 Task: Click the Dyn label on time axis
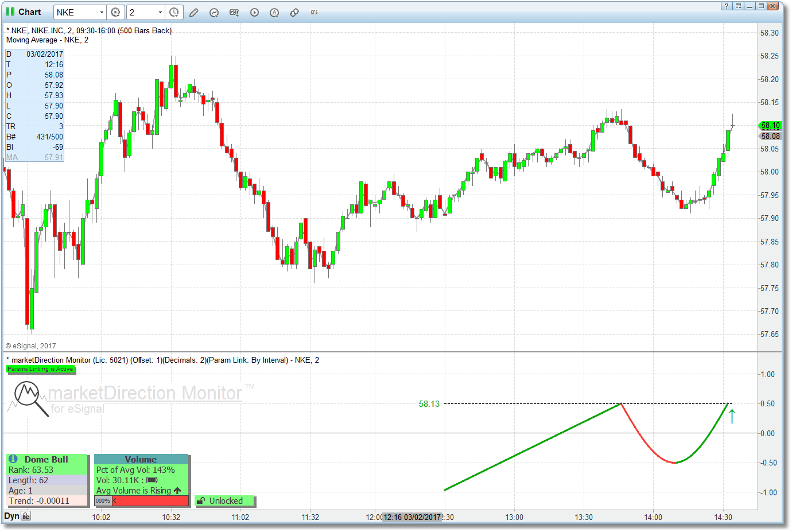(x=11, y=516)
